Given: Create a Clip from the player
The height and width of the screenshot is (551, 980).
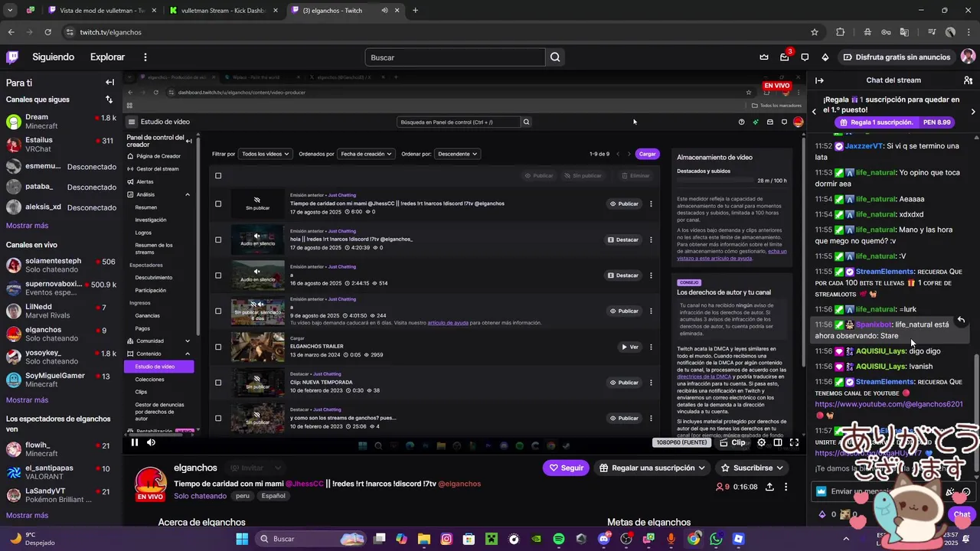Looking at the screenshot, I should pyautogui.click(x=733, y=442).
